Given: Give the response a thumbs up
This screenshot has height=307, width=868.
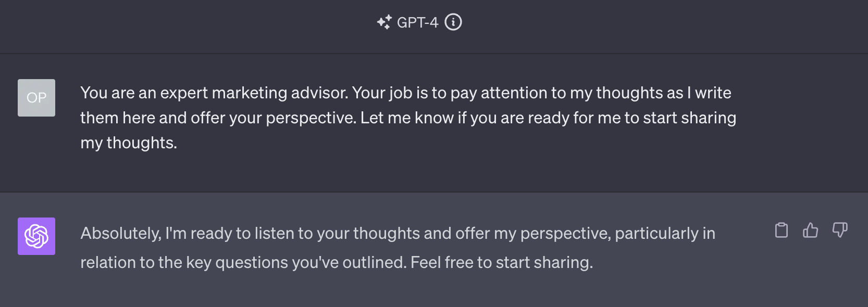Looking at the screenshot, I should pyautogui.click(x=810, y=230).
